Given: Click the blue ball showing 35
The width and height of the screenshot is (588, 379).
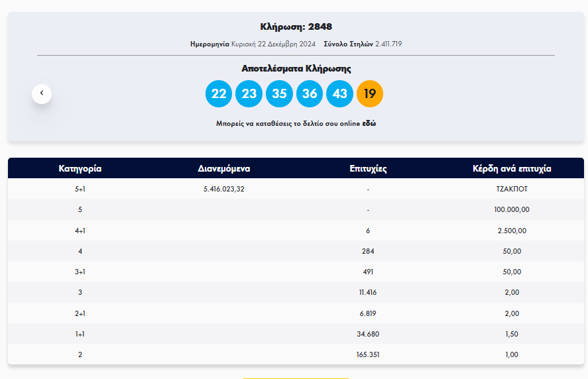Looking at the screenshot, I should 279,93.
